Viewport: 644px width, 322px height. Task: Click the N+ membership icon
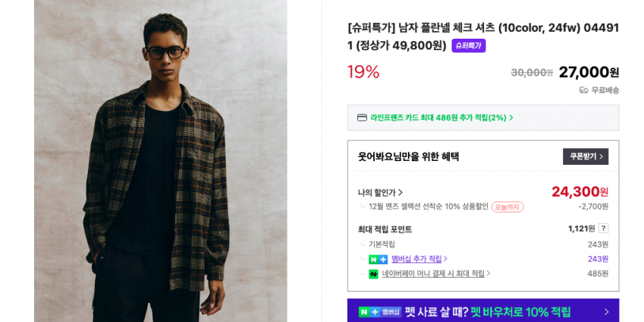378,260
